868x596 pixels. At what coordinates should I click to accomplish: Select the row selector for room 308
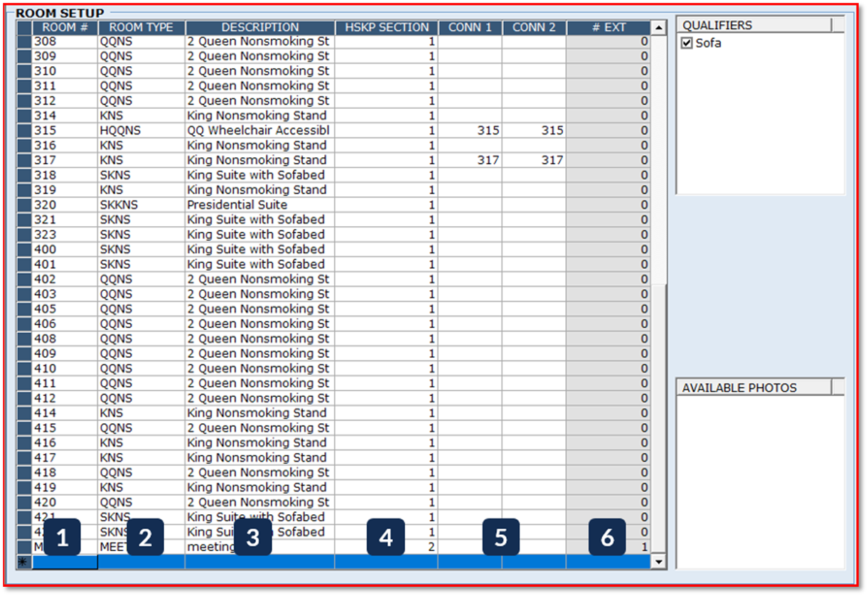click(x=23, y=41)
